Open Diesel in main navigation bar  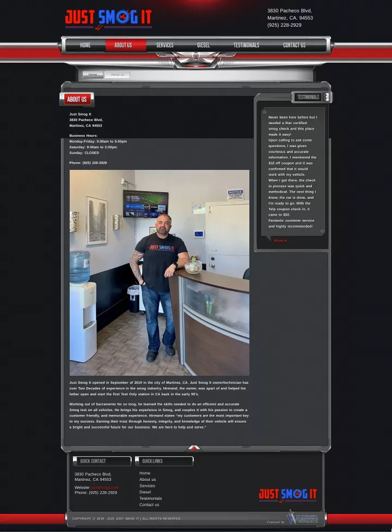click(204, 45)
